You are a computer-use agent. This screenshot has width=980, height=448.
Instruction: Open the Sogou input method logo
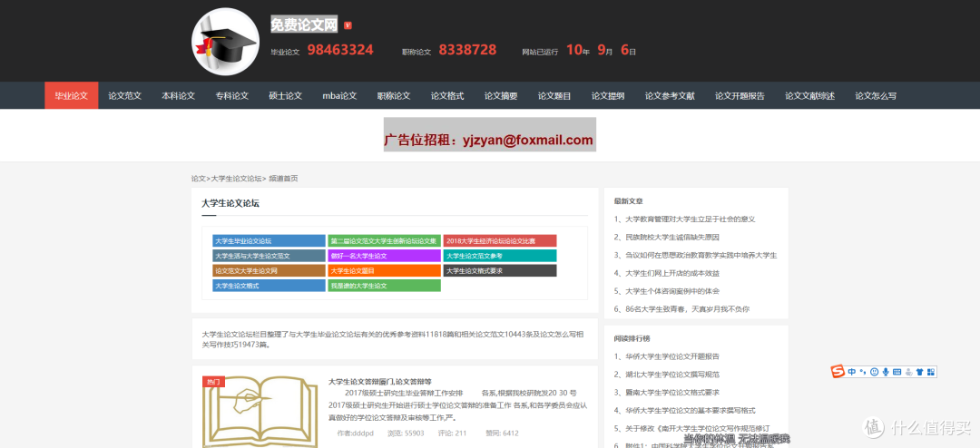pos(838,371)
